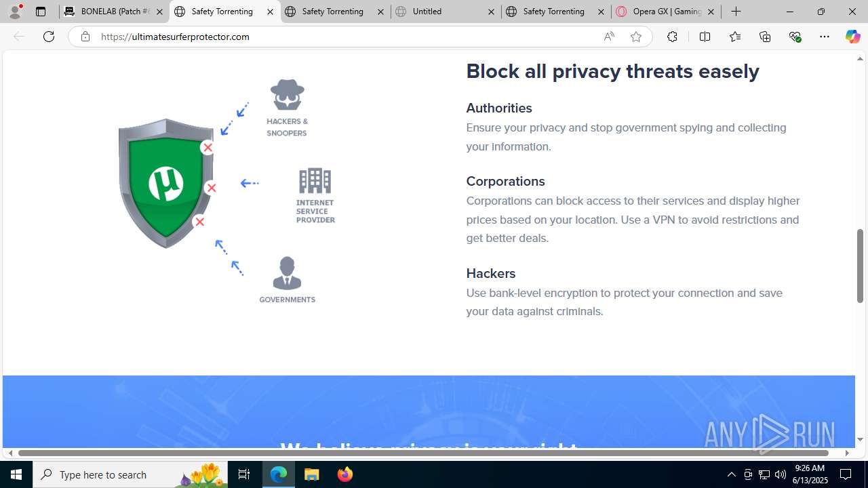Image resolution: width=868 pixels, height=488 pixels.
Task: Open a new tab with plus button
Action: point(736,12)
